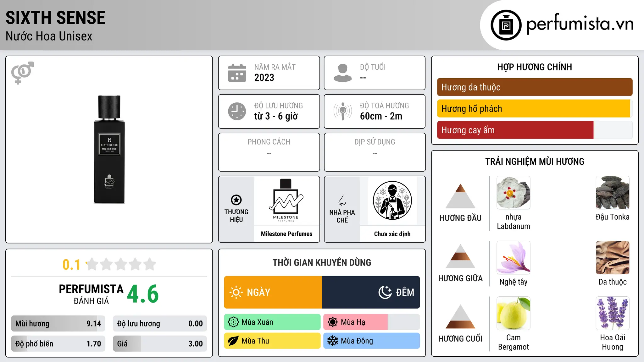Select the Ngày daytime bar
Image resolution: width=644 pixels, height=362 pixels.
coord(273,292)
